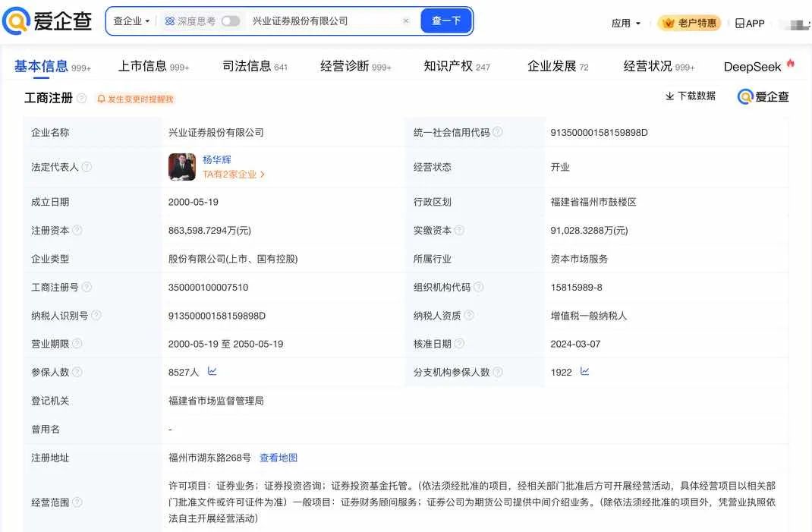
Task: Click the help icon beside 经营范围
Action: point(77,502)
